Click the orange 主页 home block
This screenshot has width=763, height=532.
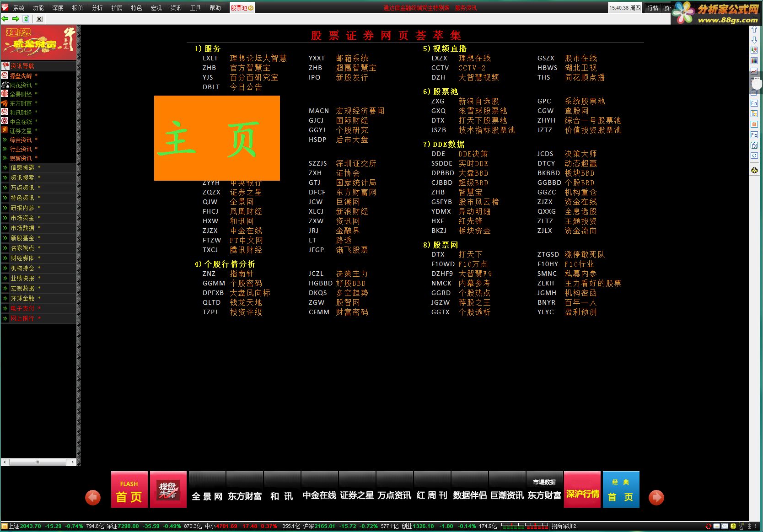click(x=217, y=138)
